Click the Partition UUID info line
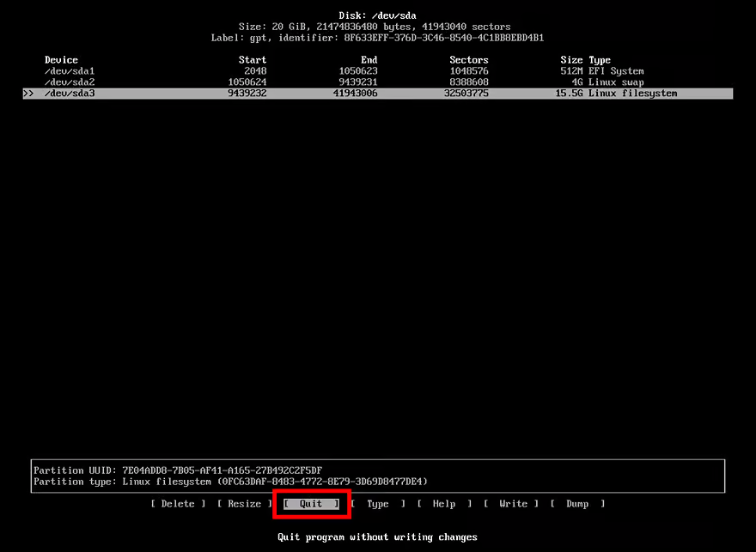The image size is (756, 552). (178, 470)
